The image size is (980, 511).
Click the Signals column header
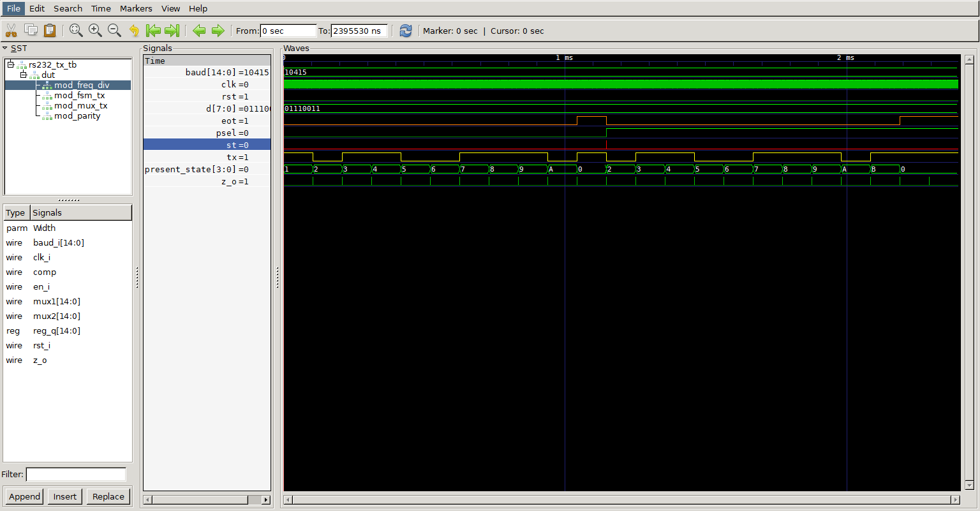[80, 212]
